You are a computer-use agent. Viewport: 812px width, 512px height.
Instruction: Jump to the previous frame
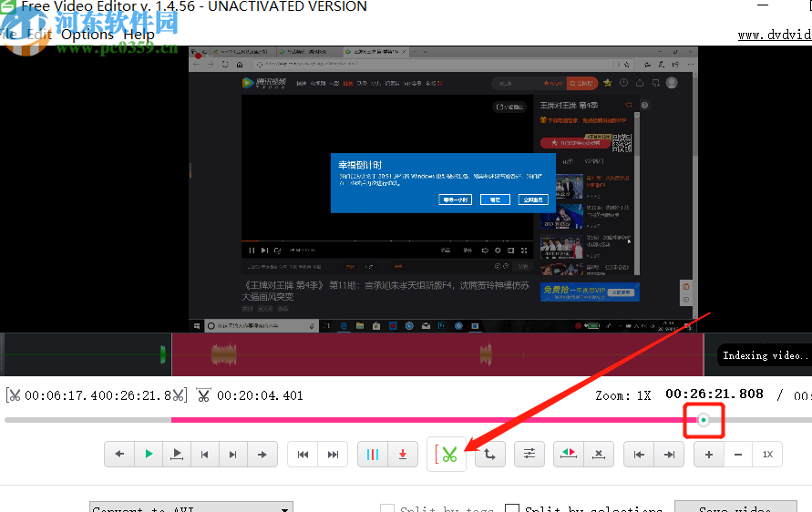click(x=204, y=454)
